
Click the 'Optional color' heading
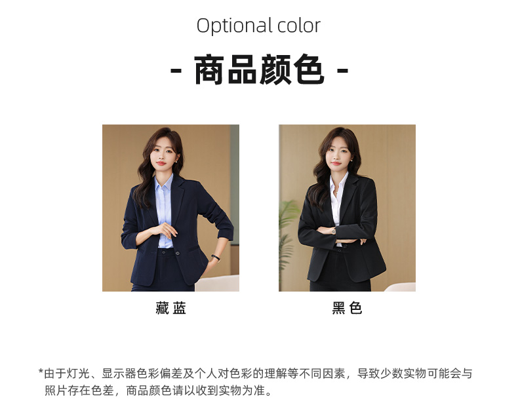[258, 26]
